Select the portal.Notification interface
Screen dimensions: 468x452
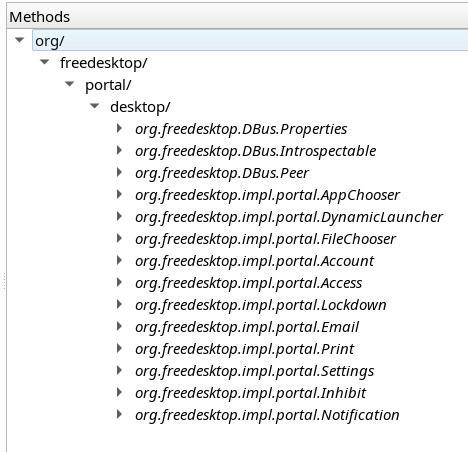click(x=267, y=415)
